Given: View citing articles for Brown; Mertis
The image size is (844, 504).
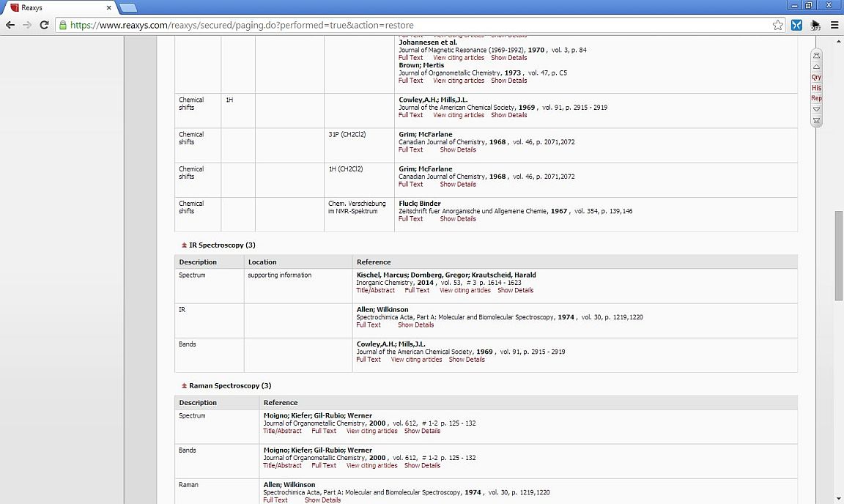Looking at the screenshot, I should point(459,81).
